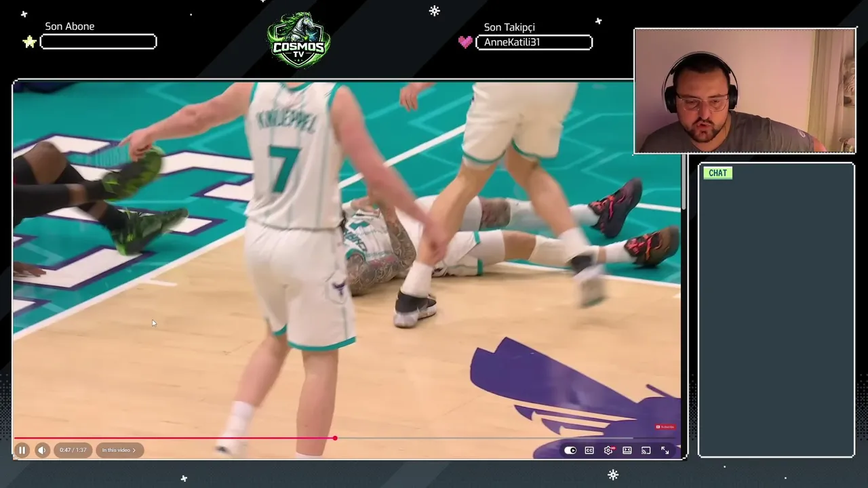Click the pink heart icon
Viewport: 868px width, 488px height.
click(x=465, y=42)
